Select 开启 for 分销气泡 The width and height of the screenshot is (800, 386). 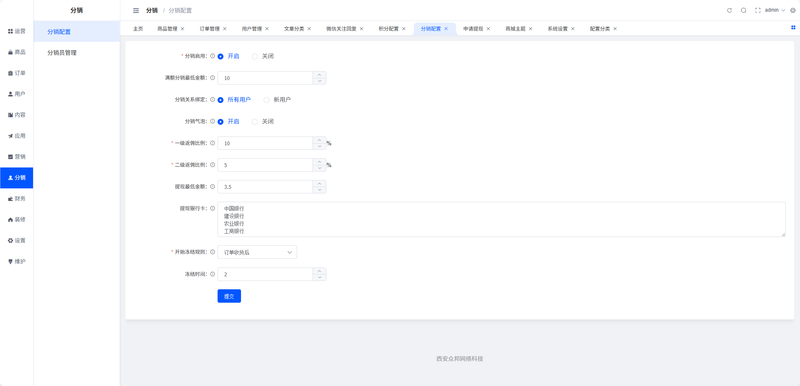pyautogui.click(x=228, y=121)
